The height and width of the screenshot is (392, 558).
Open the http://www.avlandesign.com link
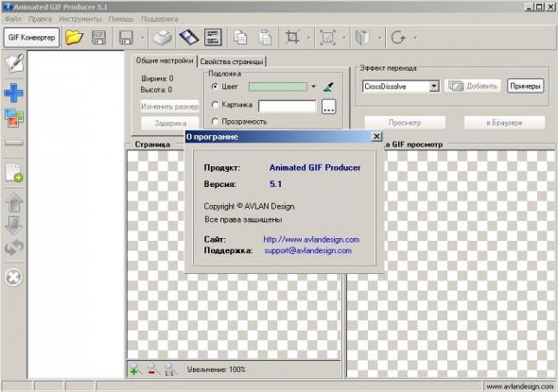[311, 240]
